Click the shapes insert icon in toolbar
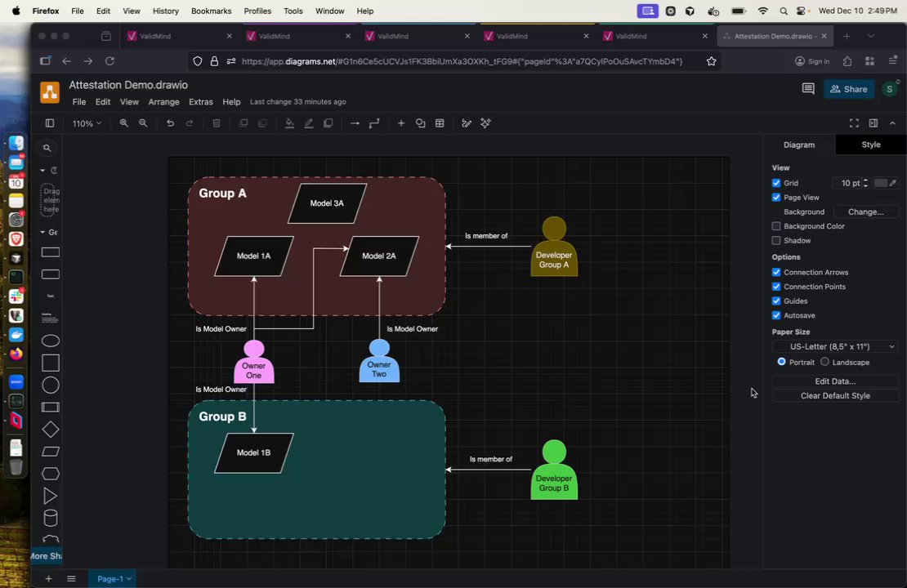This screenshot has height=588, width=907. [x=421, y=123]
